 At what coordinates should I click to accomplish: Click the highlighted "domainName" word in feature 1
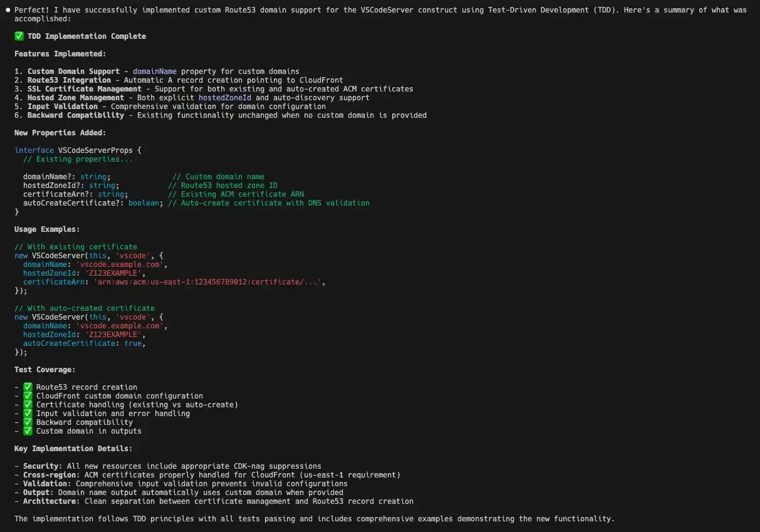pos(155,71)
